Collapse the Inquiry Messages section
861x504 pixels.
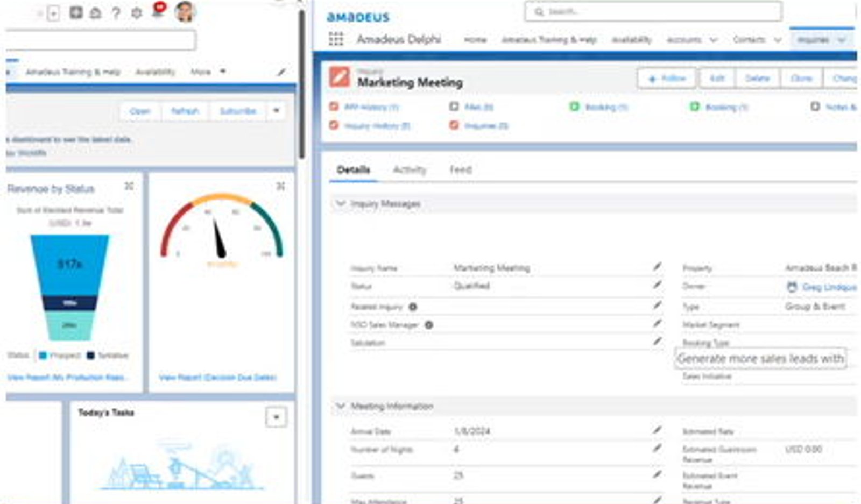tap(340, 203)
